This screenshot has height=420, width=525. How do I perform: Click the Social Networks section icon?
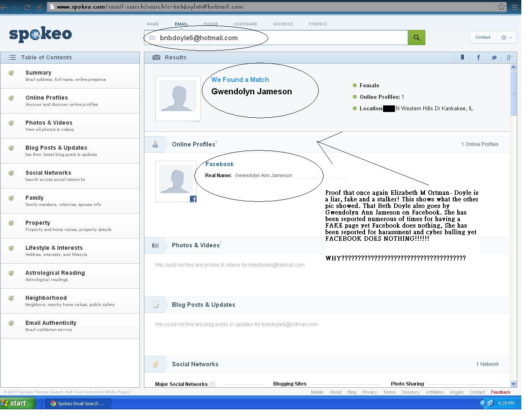click(x=156, y=364)
